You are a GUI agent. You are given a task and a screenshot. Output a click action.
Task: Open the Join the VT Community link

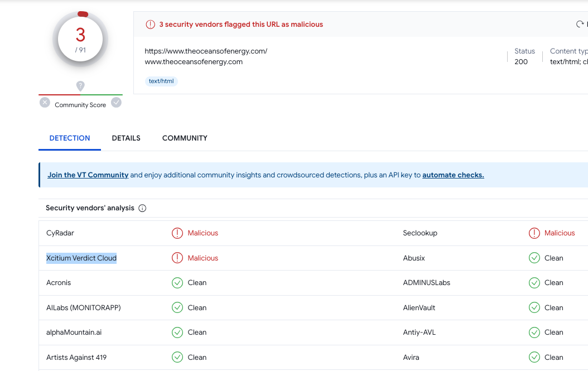point(88,175)
